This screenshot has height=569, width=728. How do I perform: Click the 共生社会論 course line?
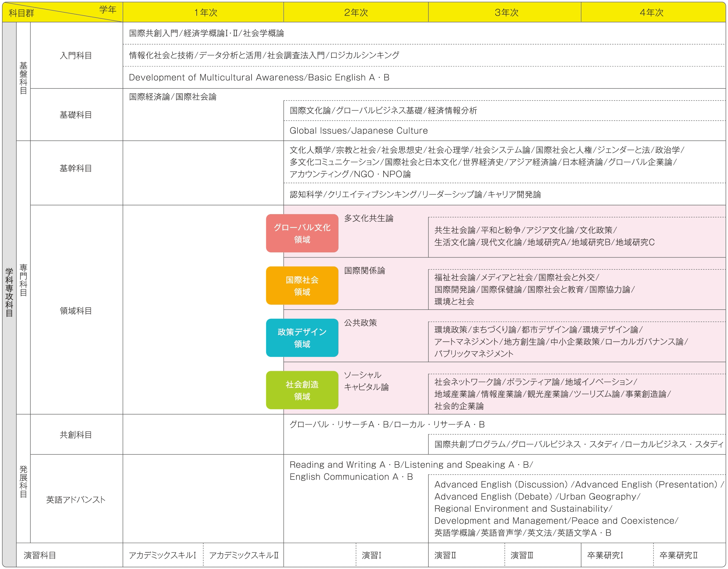[526, 230]
